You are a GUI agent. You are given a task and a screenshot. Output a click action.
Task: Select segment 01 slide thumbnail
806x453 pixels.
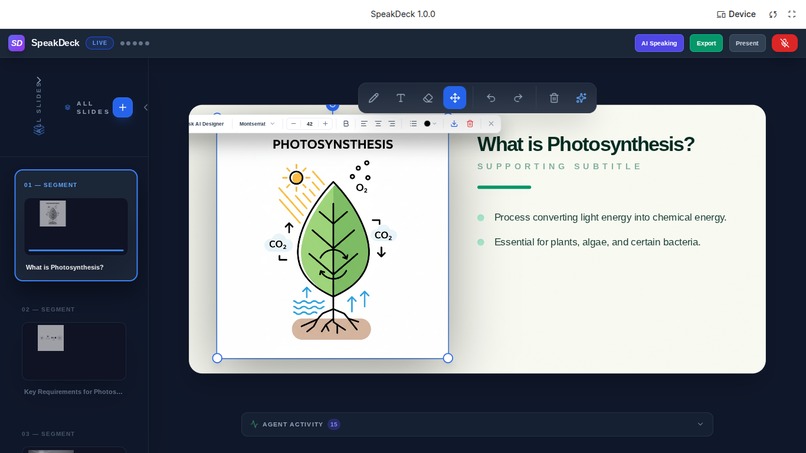(76, 225)
